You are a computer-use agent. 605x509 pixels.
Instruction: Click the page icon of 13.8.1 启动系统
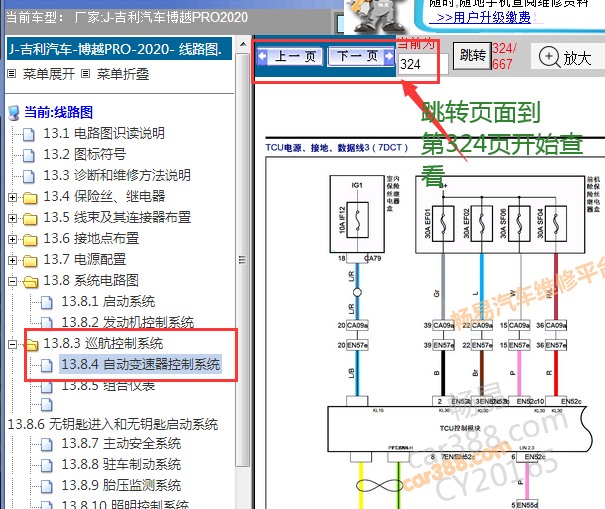click(47, 302)
